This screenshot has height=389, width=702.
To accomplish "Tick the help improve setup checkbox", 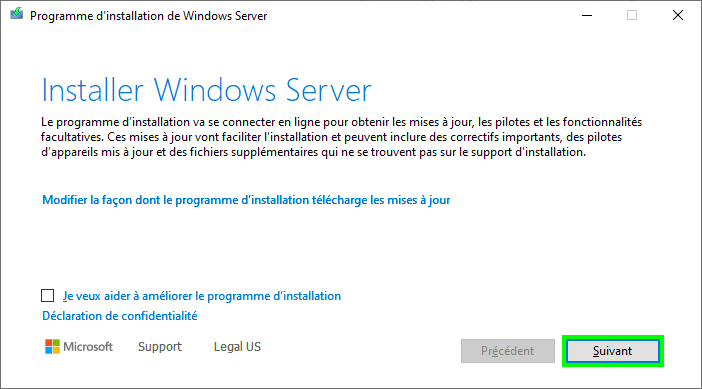I will pos(47,295).
